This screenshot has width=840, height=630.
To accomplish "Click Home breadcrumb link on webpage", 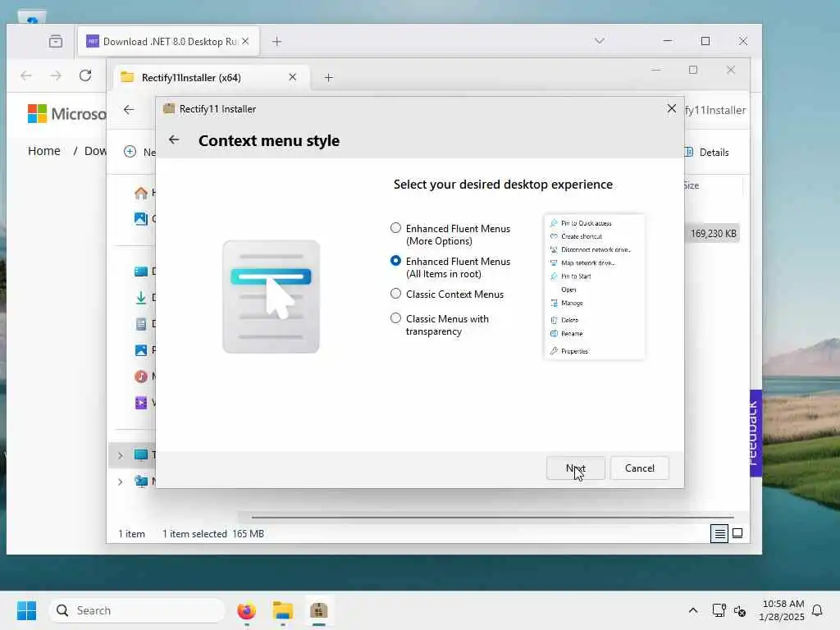I will click(x=44, y=151).
